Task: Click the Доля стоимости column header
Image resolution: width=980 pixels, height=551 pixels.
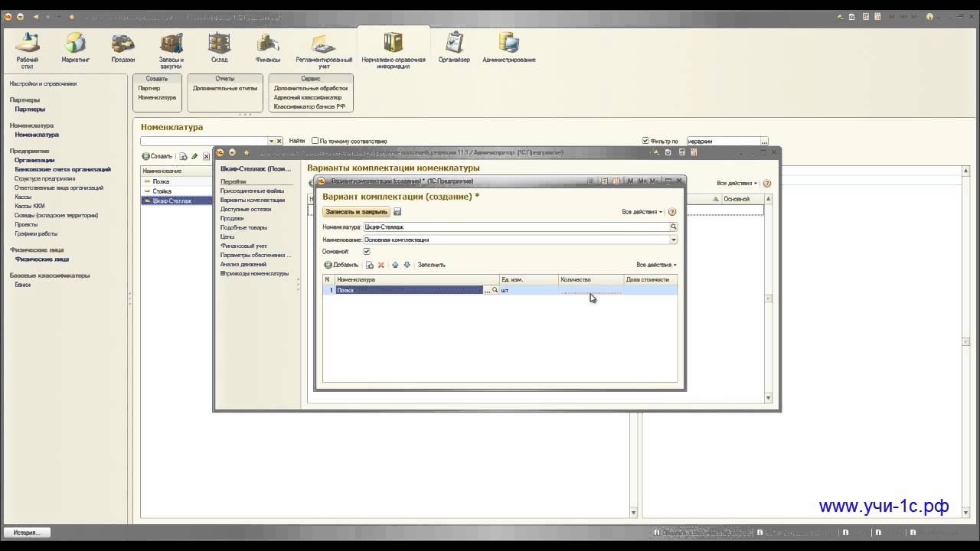Action: 650,279
